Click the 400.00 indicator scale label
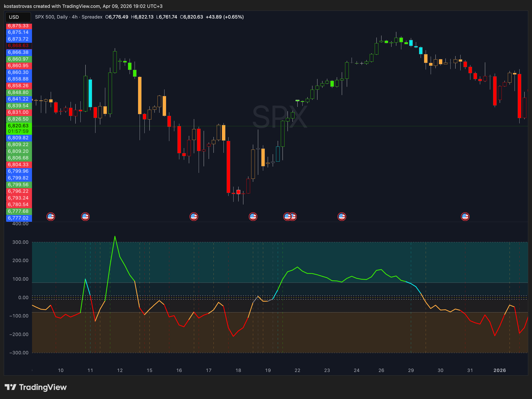This screenshot has height=399, width=532. pyautogui.click(x=20, y=224)
